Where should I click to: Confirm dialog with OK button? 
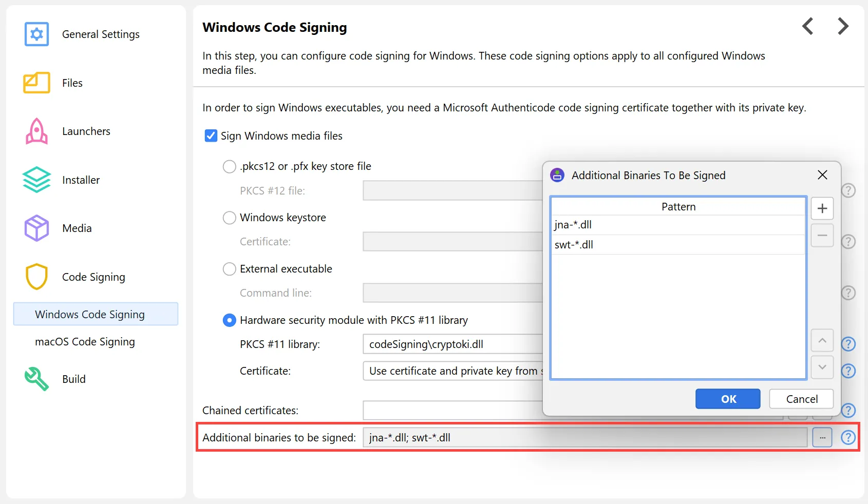tap(728, 399)
